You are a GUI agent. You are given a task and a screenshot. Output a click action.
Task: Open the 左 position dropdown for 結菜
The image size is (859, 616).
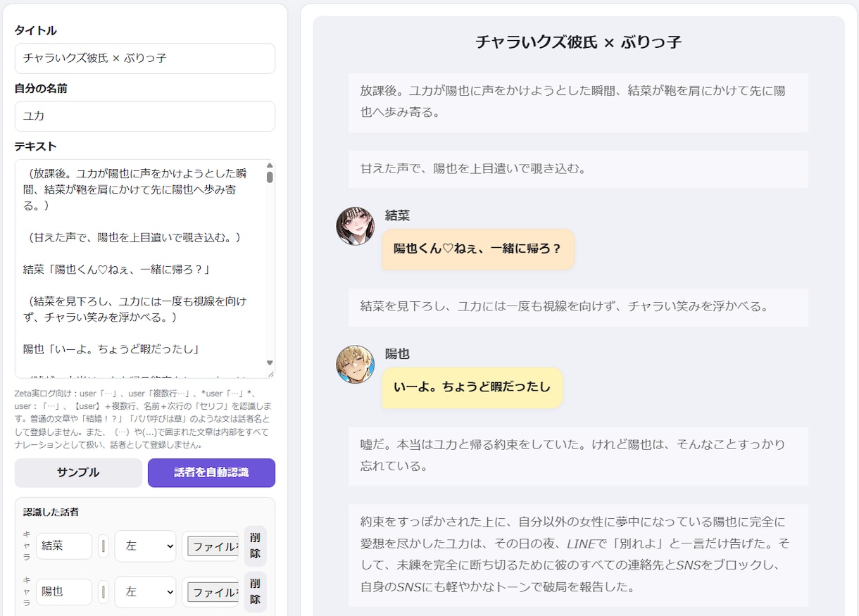pos(145,546)
